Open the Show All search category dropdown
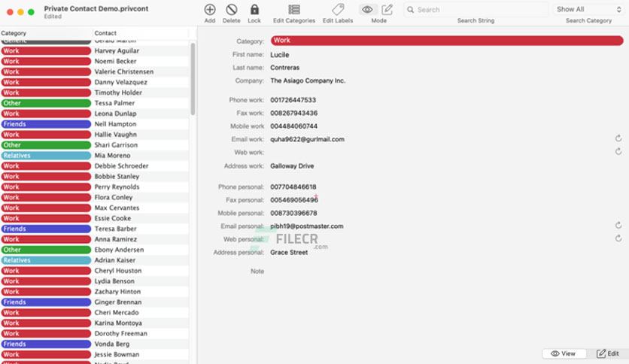The image size is (629, 364). 588,9
